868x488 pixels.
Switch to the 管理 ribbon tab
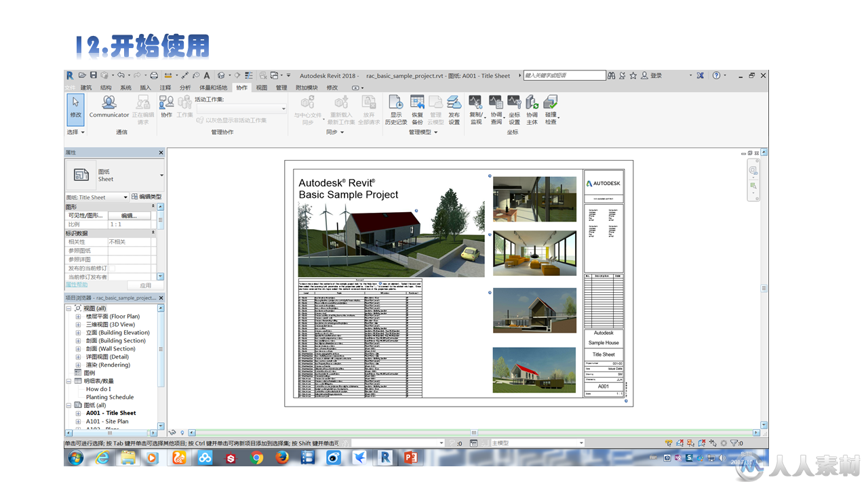click(x=281, y=87)
